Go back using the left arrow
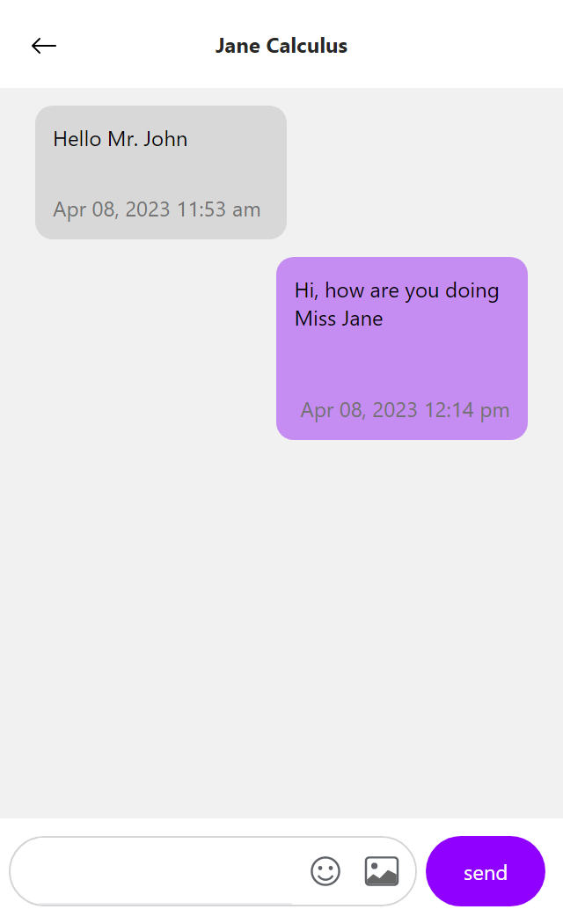 (x=43, y=46)
